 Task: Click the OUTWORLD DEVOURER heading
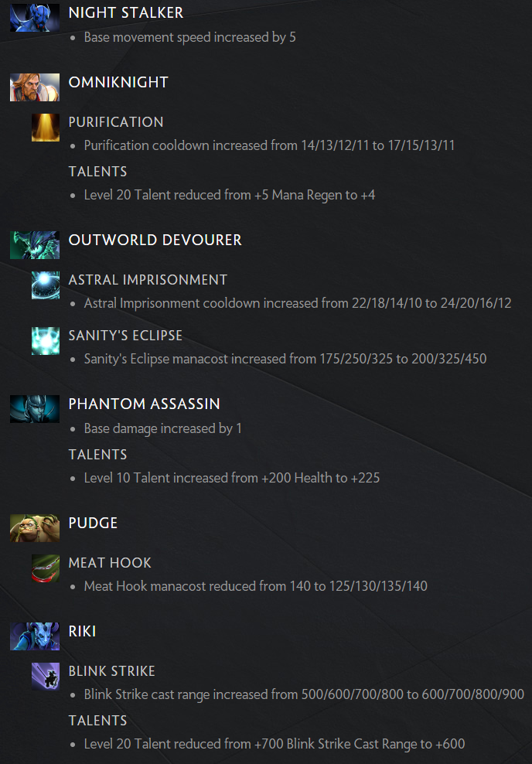coord(155,240)
